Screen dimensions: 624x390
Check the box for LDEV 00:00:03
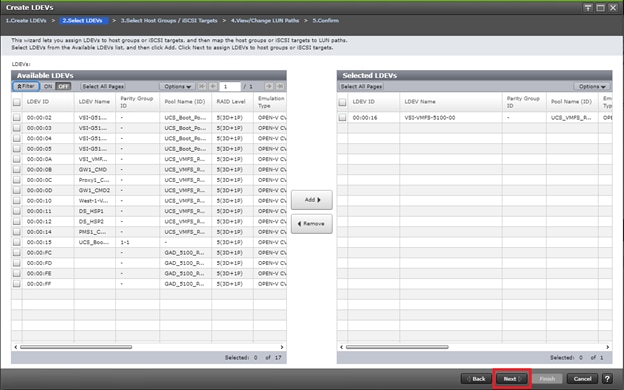[17, 128]
